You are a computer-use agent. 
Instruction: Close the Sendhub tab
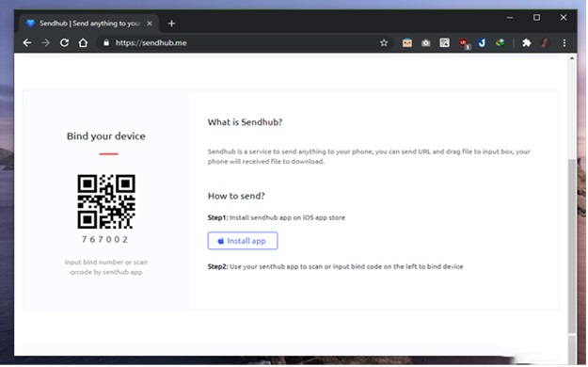point(150,24)
